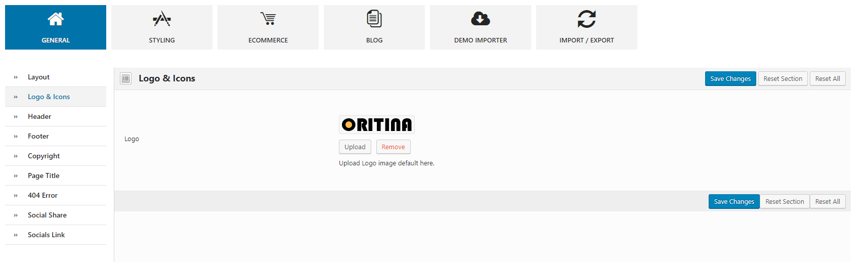Save Changes using the top button

pos(730,78)
